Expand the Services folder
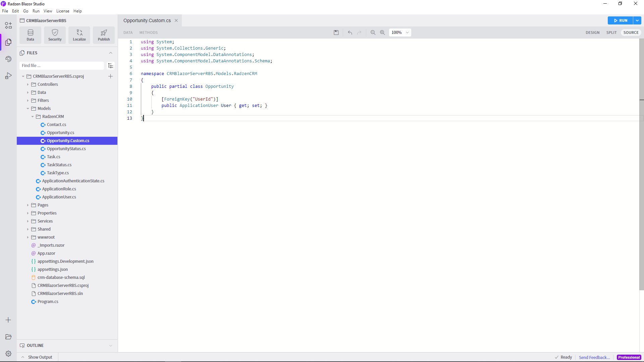Image resolution: width=644 pixels, height=362 pixels. [28, 221]
